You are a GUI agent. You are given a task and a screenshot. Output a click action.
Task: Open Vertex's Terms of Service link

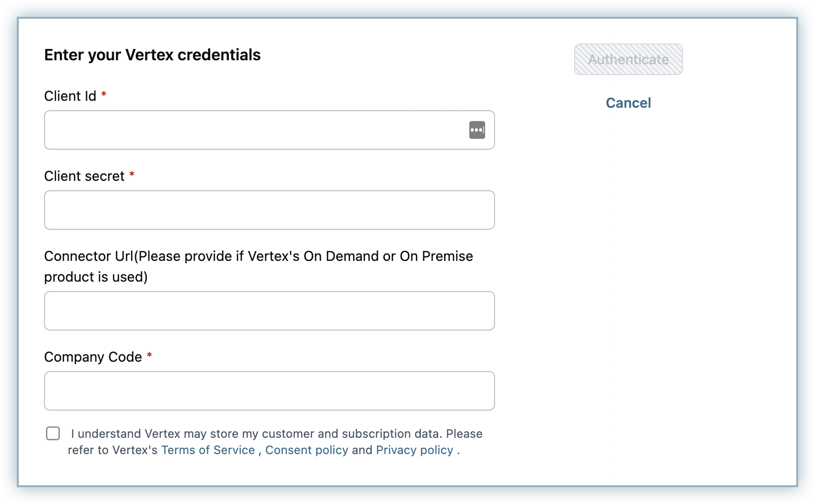[x=208, y=450]
